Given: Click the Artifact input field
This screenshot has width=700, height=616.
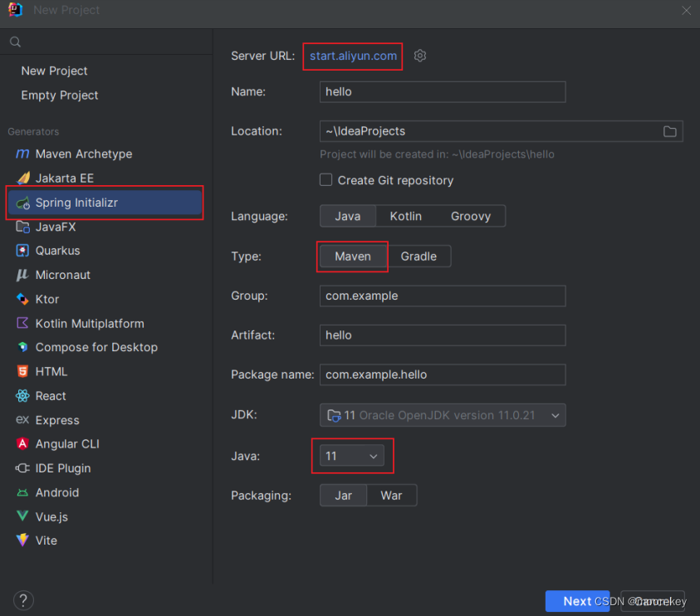Looking at the screenshot, I should pyautogui.click(x=443, y=335).
